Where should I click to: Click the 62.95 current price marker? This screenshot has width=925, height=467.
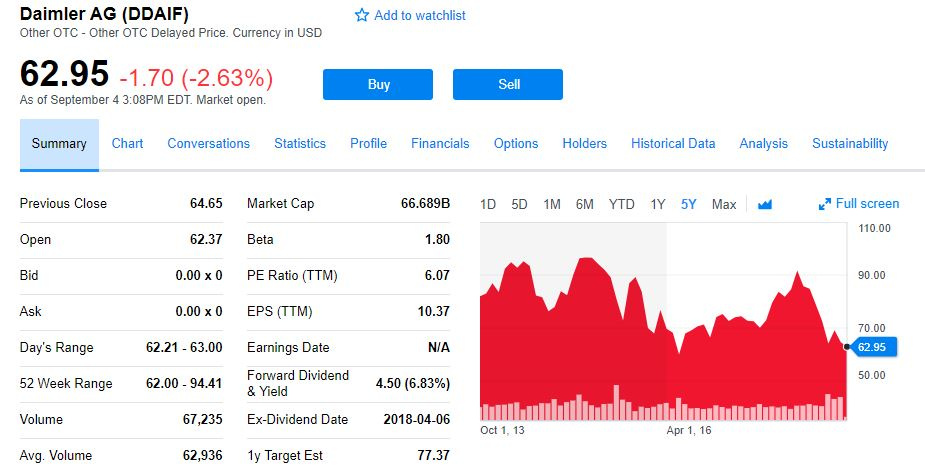[x=876, y=347]
